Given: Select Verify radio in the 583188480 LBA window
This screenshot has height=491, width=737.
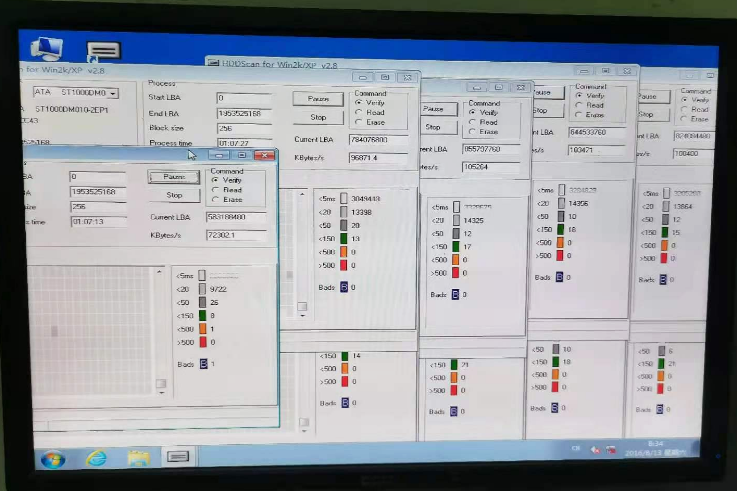Looking at the screenshot, I should (x=215, y=180).
